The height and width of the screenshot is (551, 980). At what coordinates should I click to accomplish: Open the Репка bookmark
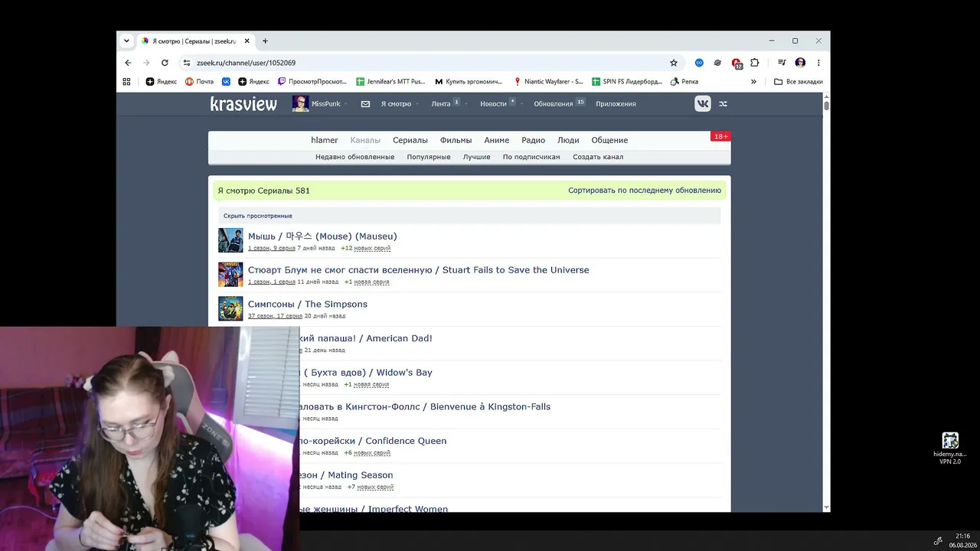(684, 81)
